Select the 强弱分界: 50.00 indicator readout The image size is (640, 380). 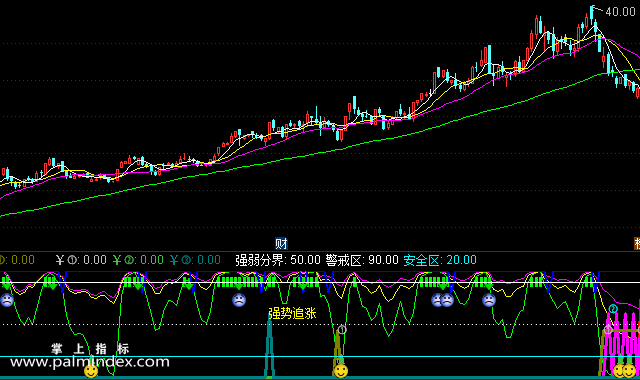coord(278,260)
